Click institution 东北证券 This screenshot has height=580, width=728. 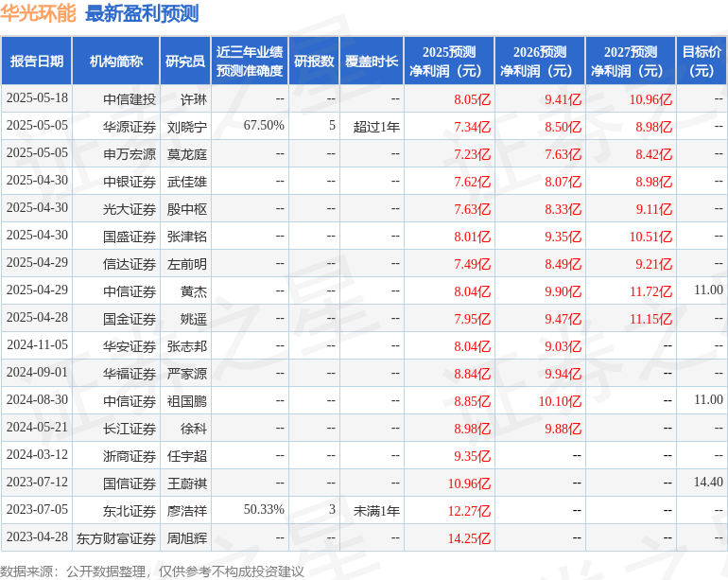point(130,510)
